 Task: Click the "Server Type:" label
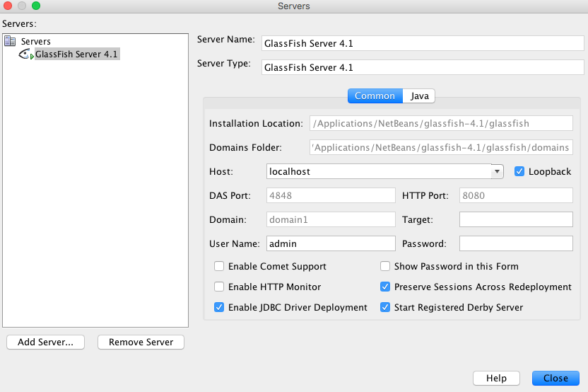click(x=224, y=64)
